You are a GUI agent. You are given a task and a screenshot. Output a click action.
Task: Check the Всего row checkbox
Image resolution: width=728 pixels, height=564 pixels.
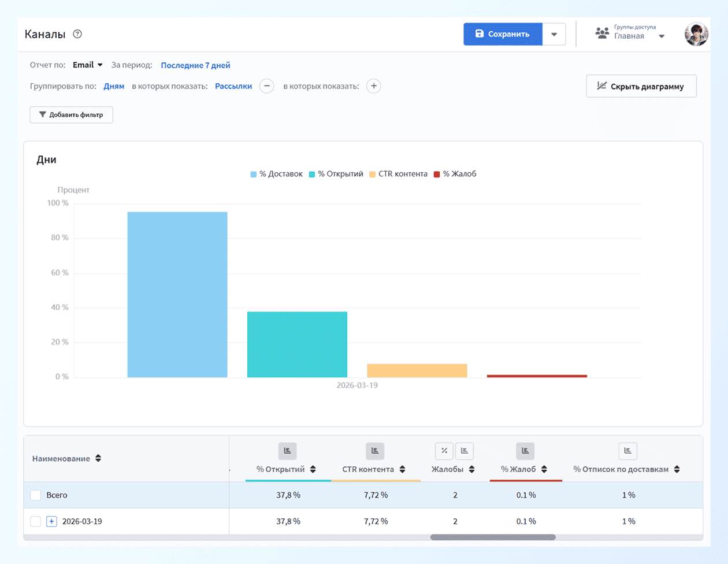[x=36, y=495]
